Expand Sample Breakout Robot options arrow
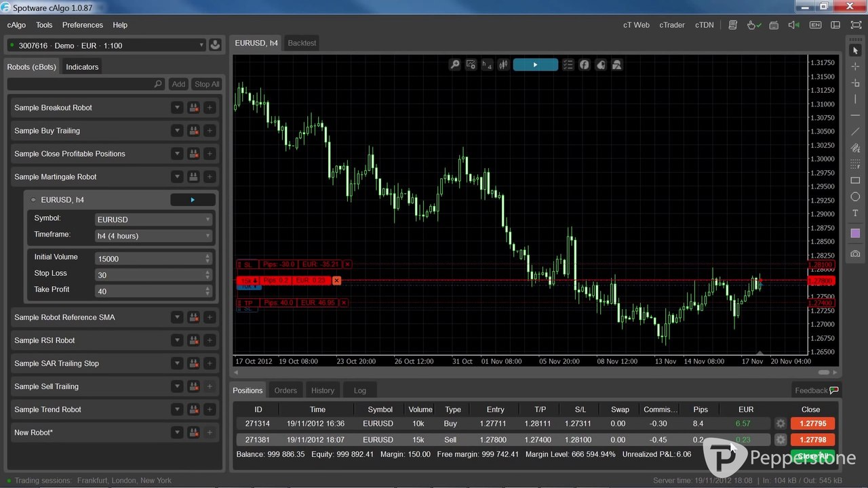This screenshot has height=488, width=868. click(177, 108)
